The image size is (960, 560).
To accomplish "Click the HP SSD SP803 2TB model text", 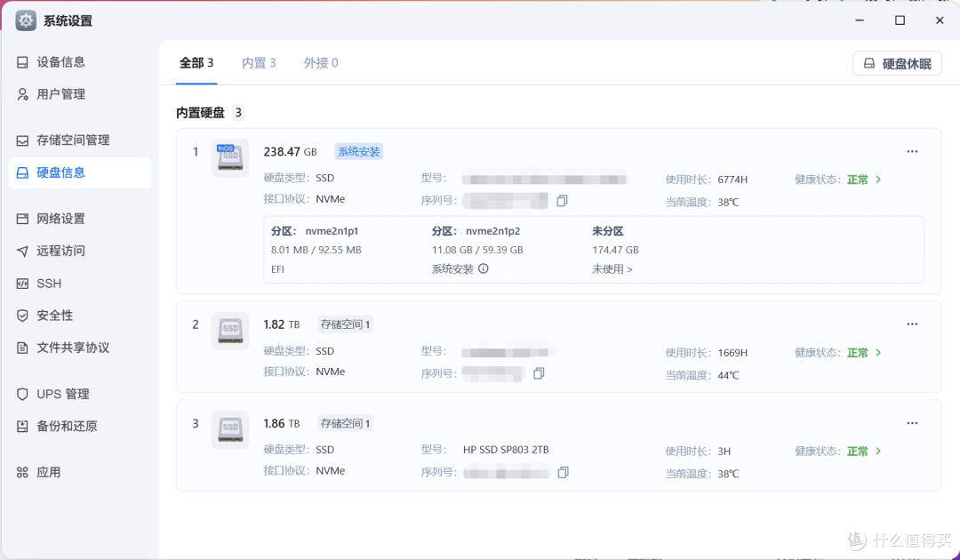I will click(x=506, y=450).
